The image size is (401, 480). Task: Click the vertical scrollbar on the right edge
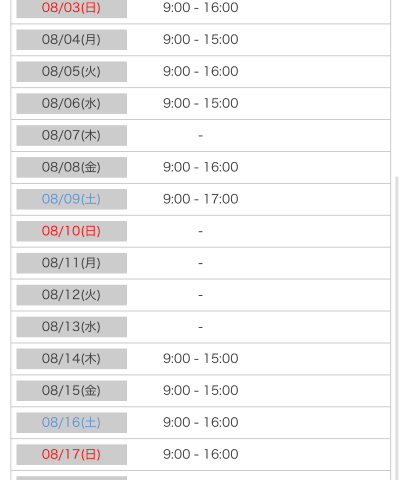pyautogui.click(x=397, y=328)
